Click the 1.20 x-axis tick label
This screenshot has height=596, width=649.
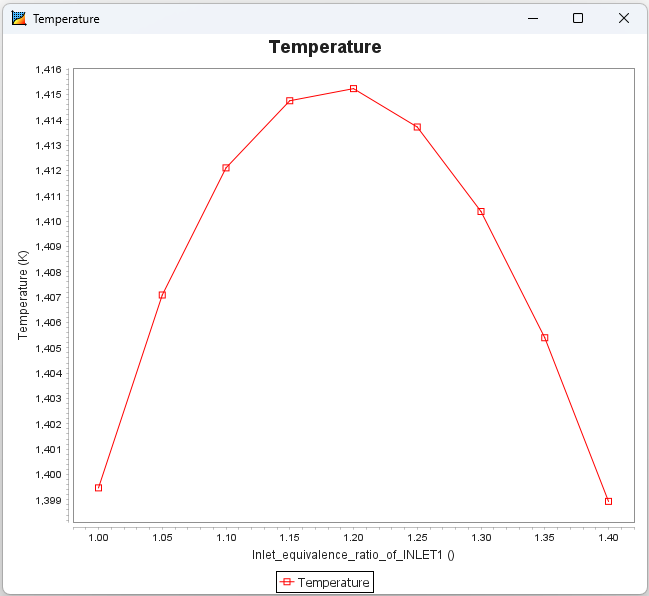[353, 538]
